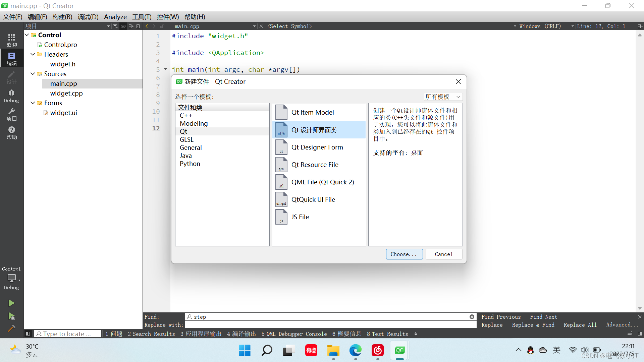Select C++ category in template list
The image size is (644, 362).
(x=185, y=115)
